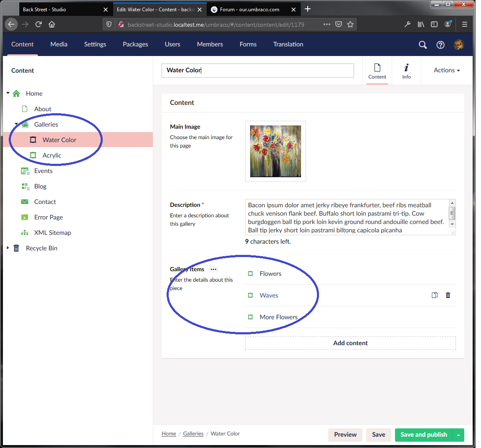Viewport: 481px width, 448px height.
Task: Open the Info content app
Action: tap(406, 71)
